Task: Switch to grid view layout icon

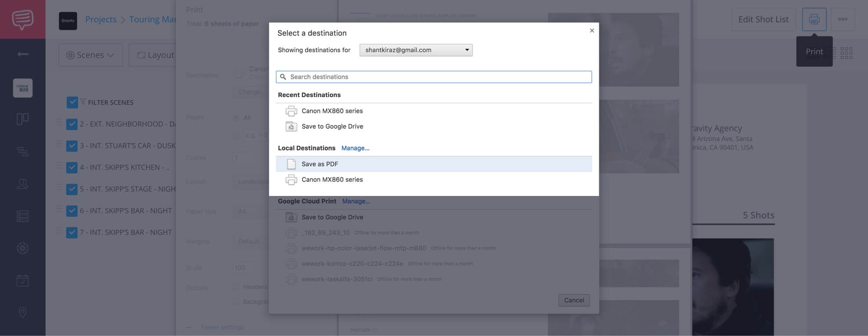Action: (846, 53)
